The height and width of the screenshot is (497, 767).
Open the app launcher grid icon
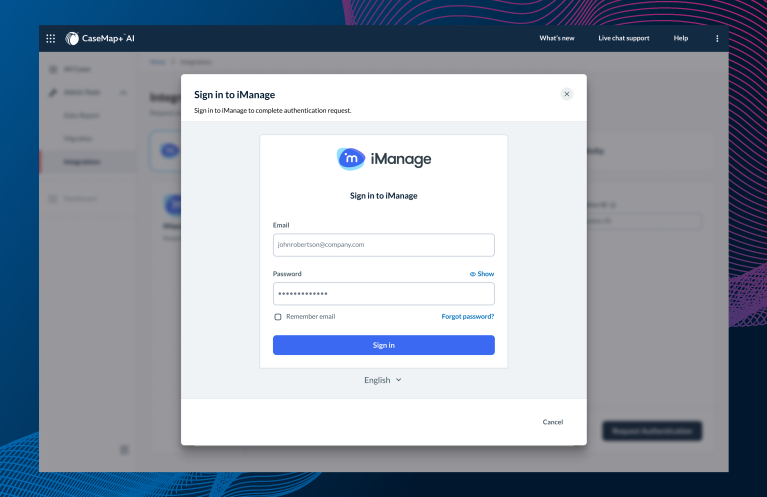point(51,39)
